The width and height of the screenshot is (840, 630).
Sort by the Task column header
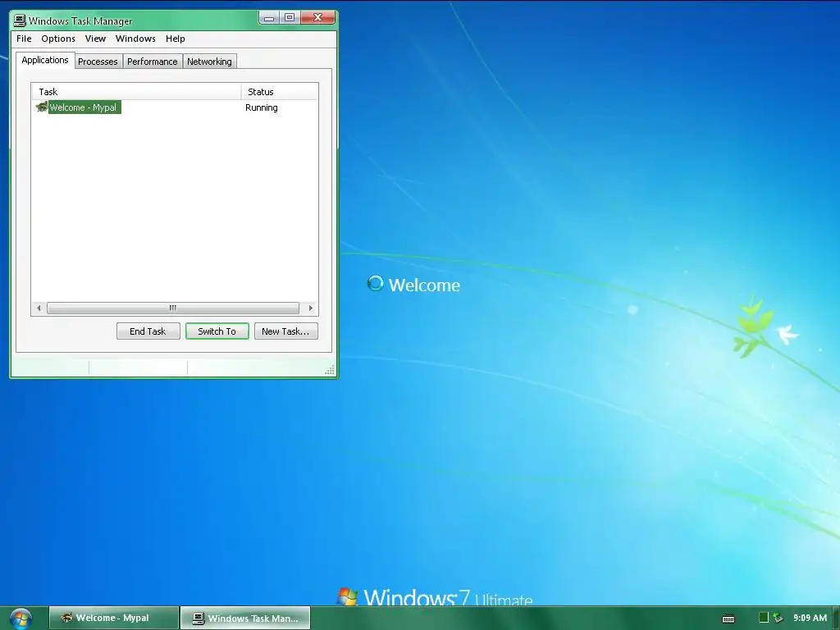coord(137,92)
